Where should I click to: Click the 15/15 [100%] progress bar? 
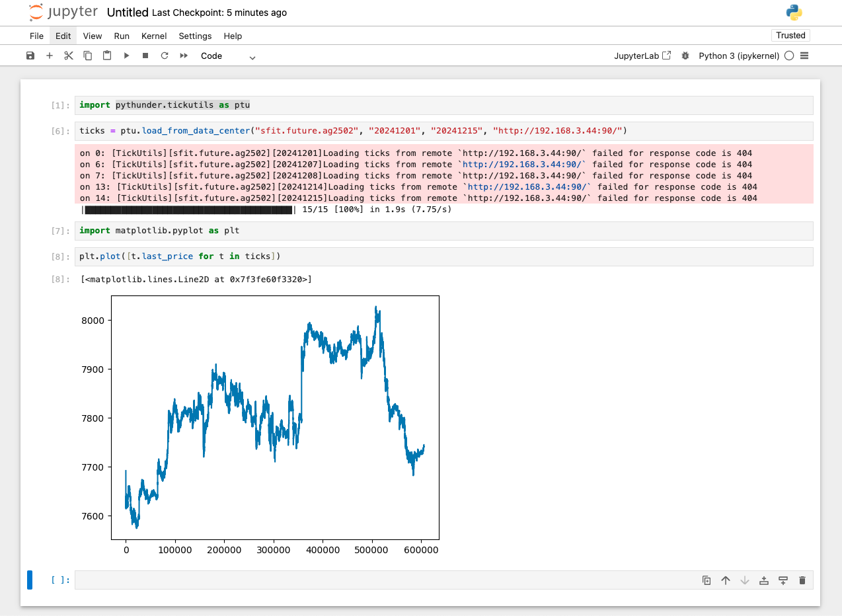point(266,210)
